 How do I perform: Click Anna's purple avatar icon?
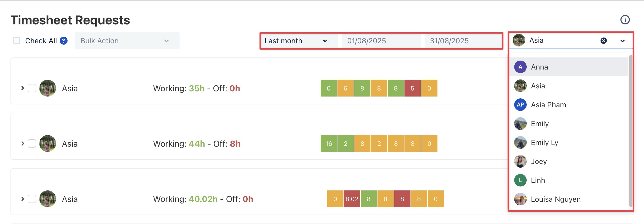point(520,67)
